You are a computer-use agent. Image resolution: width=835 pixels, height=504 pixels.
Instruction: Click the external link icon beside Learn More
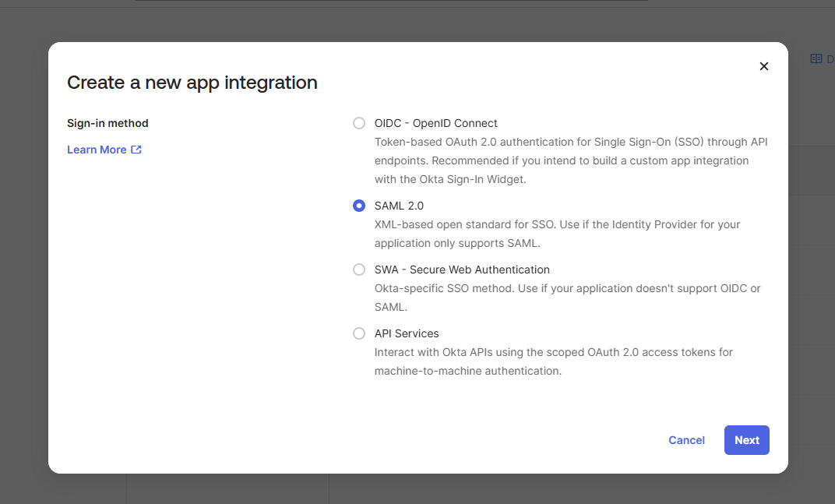tap(136, 150)
